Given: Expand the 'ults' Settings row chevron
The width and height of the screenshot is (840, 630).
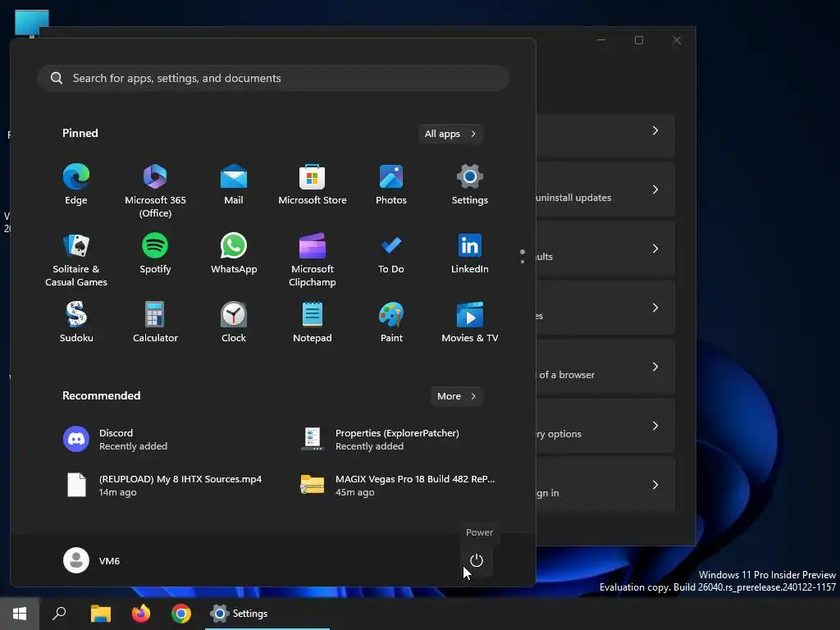Looking at the screenshot, I should pos(655,249).
